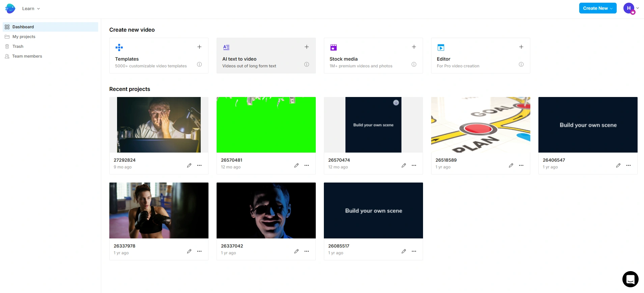Viewport: 644px width, 293px height.
Task: Go to Trash in the sidebar
Action: pos(50,46)
